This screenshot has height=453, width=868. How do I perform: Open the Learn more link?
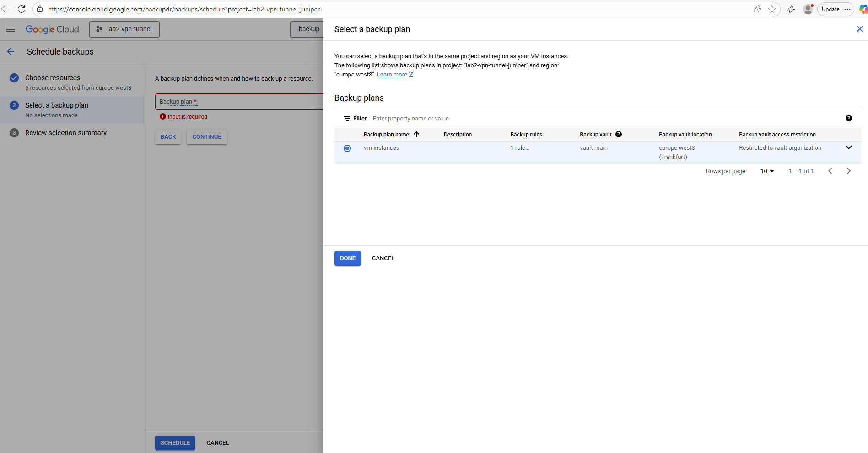[392, 75]
